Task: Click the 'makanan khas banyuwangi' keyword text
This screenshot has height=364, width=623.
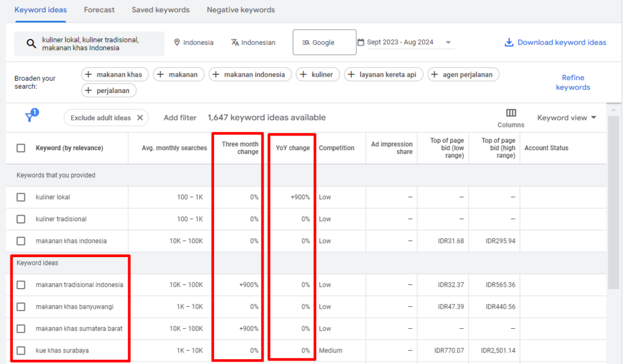Action: pos(75,307)
